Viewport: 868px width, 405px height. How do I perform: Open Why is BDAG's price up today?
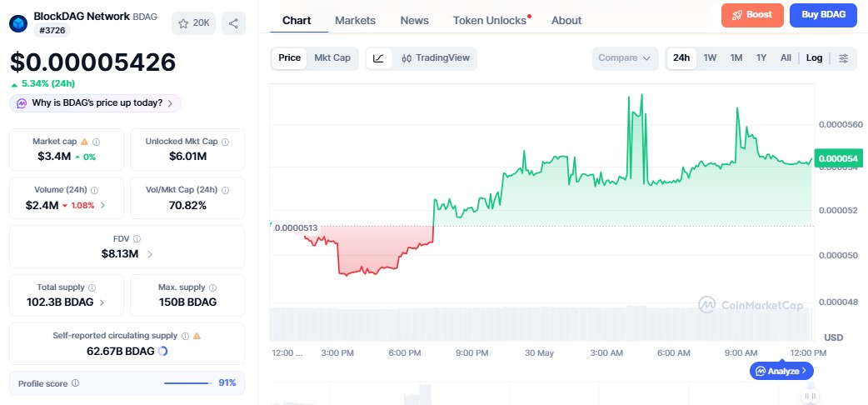(95, 103)
